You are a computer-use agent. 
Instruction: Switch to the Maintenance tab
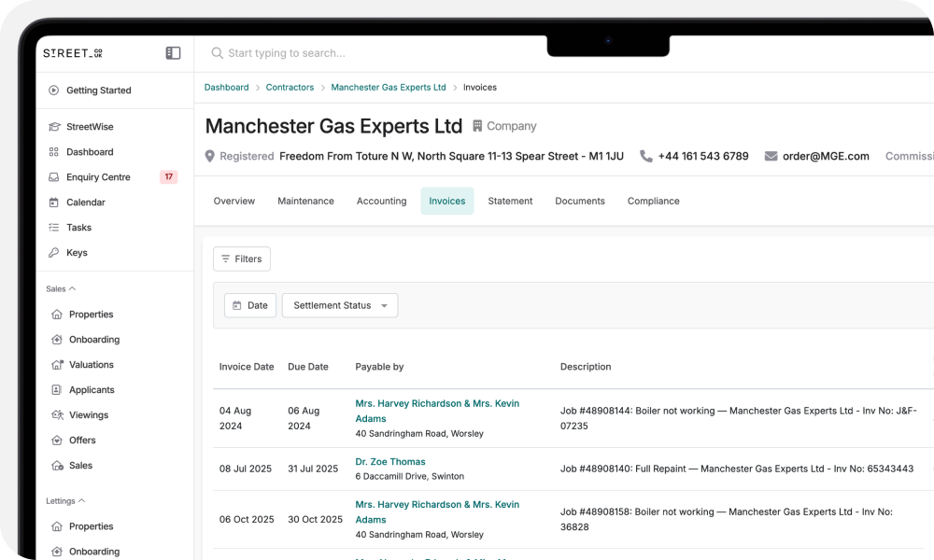305,201
